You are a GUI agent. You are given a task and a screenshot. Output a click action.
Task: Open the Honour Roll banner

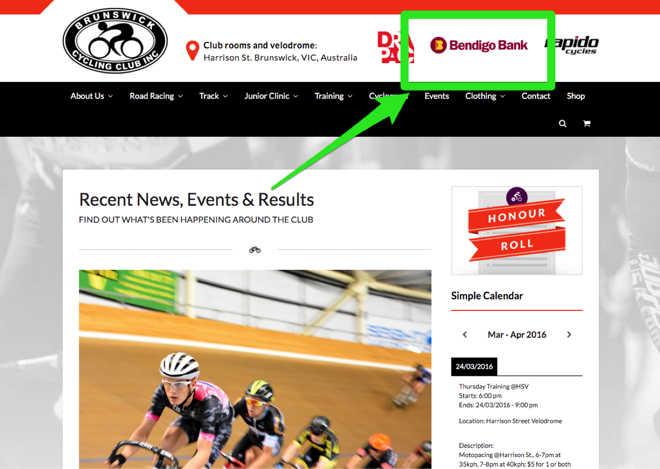517,231
